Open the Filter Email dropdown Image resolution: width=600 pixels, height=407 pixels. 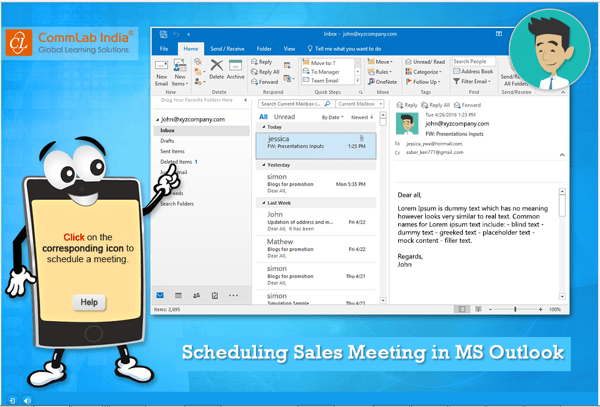[x=472, y=81]
